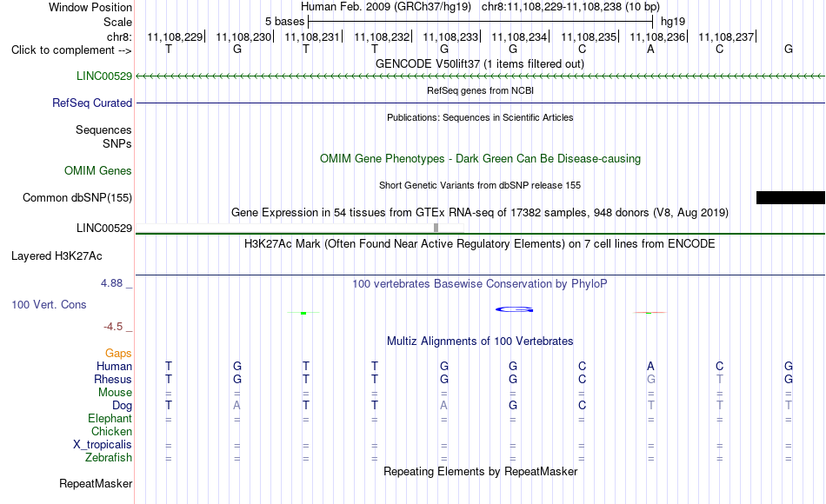
Task: Click the H3K27Ac Mark track title
Action: pos(480,244)
